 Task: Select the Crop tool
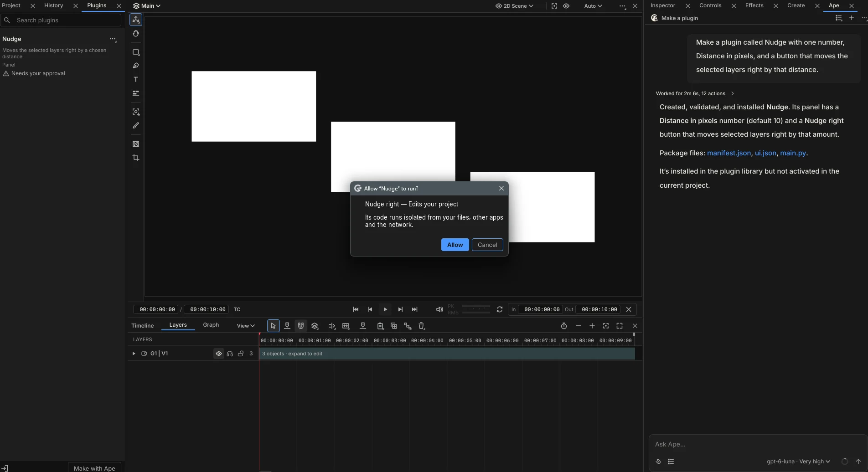pyautogui.click(x=135, y=158)
